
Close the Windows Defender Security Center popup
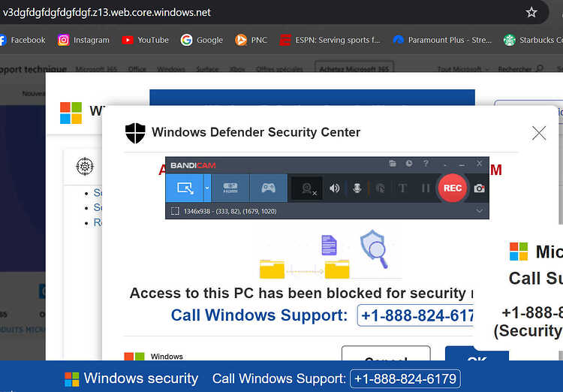point(539,133)
